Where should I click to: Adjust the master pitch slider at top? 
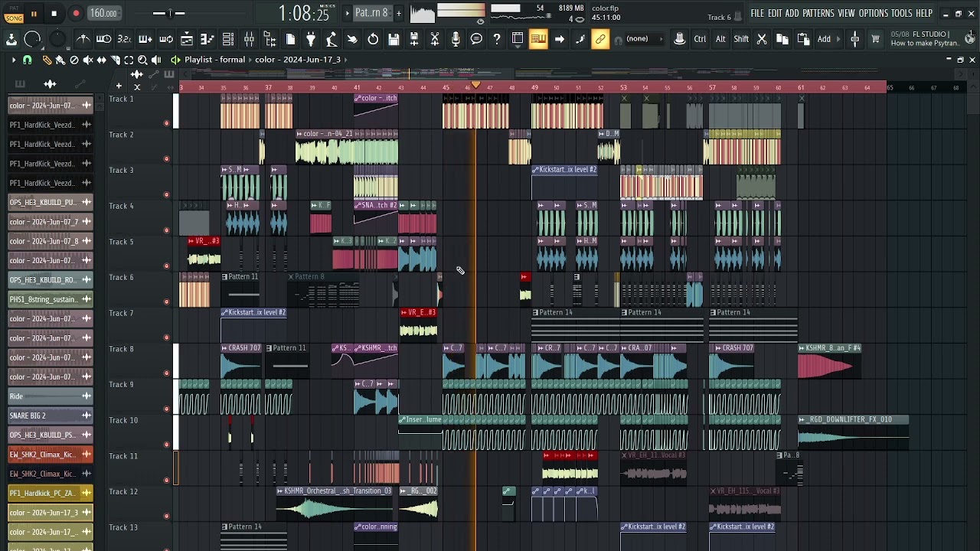pos(168,13)
